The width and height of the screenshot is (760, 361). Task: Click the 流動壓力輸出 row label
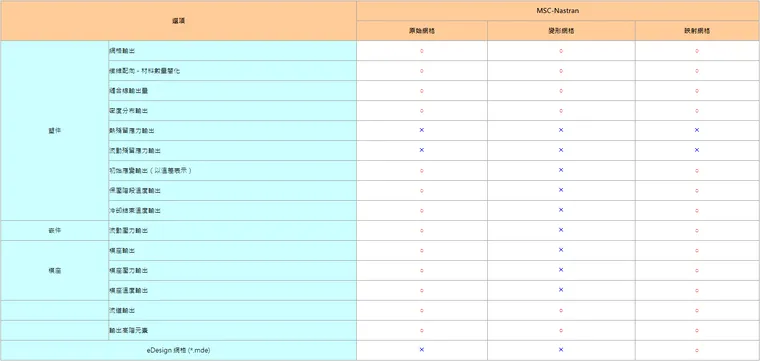(128, 231)
